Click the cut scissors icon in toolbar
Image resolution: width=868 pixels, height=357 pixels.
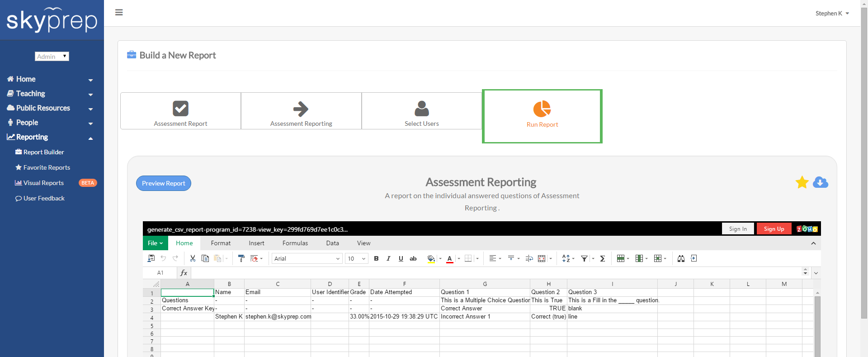coord(193,258)
